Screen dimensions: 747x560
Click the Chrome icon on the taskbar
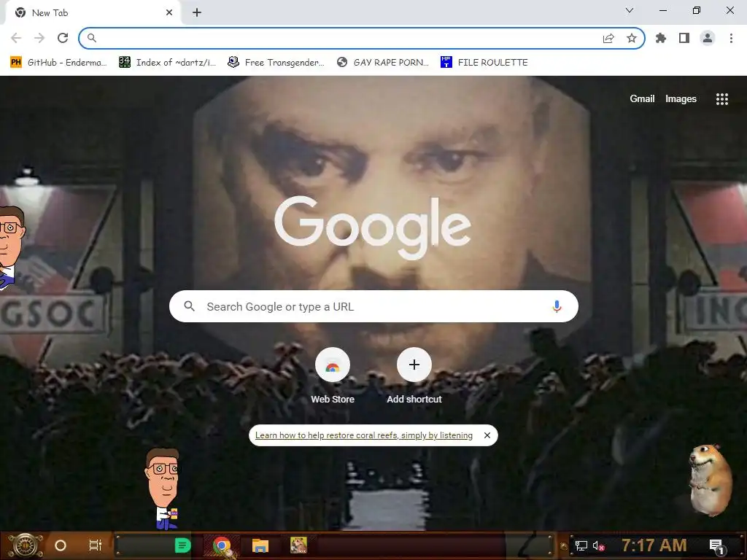pyautogui.click(x=222, y=545)
